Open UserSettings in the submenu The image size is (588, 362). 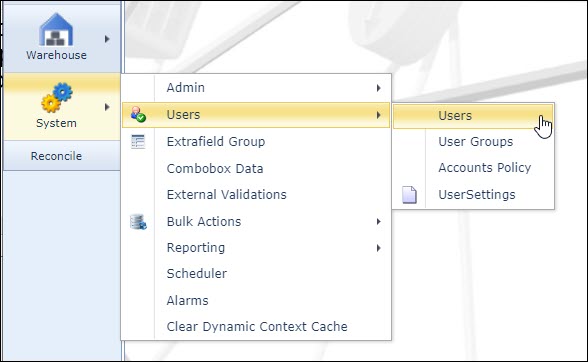pos(473,195)
